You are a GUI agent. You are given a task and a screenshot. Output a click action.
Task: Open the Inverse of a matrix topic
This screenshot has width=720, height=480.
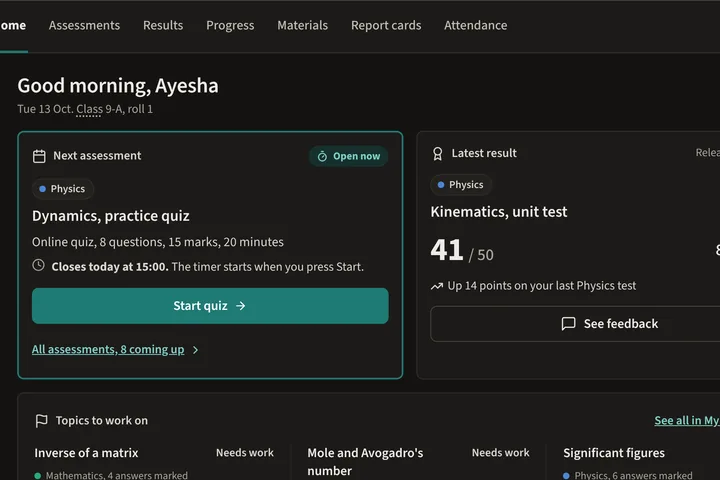point(86,453)
